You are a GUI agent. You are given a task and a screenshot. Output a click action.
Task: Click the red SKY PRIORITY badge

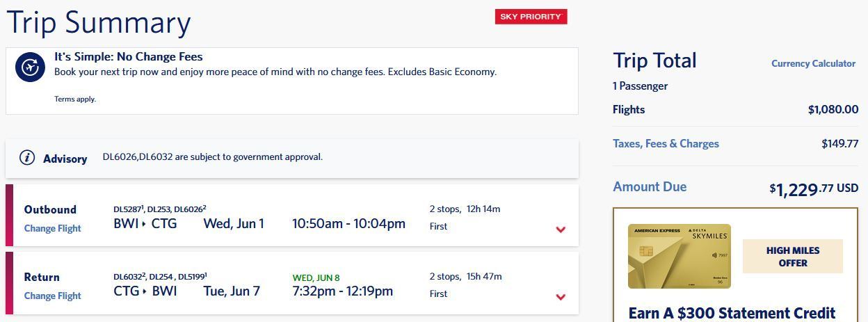pyautogui.click(x=531, y=17)
